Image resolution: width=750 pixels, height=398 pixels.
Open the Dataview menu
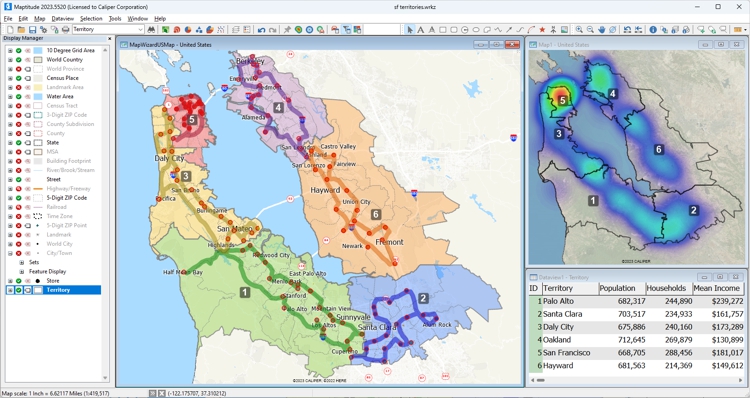point(63,19)
